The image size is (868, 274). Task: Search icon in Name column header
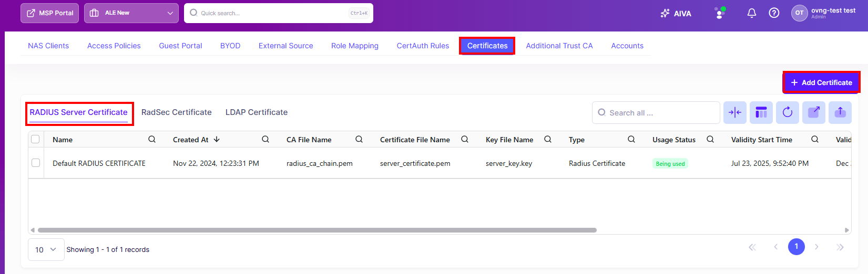point(152,139)
